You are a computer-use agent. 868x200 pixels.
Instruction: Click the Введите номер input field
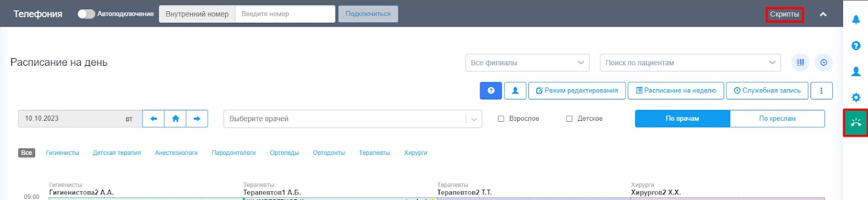click(285, 14)
